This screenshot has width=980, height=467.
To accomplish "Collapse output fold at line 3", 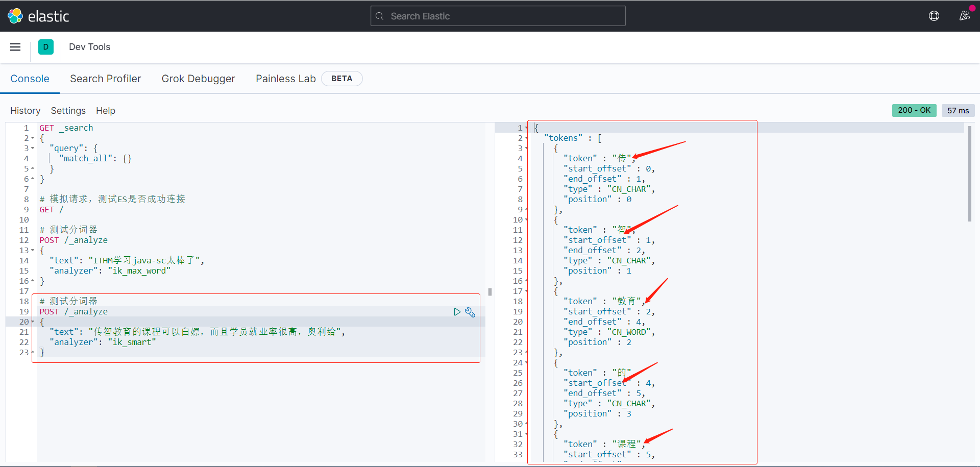I will coord(527,149).
